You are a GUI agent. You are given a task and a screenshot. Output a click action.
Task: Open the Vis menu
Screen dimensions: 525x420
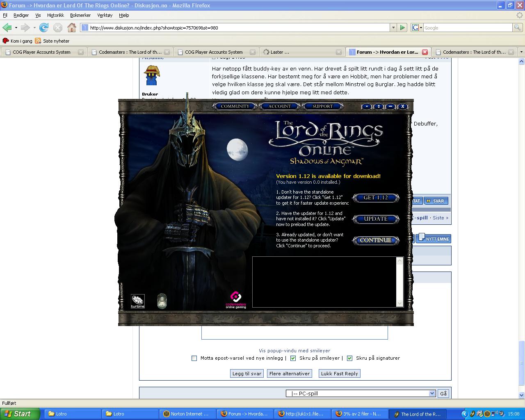click(38, 15)
